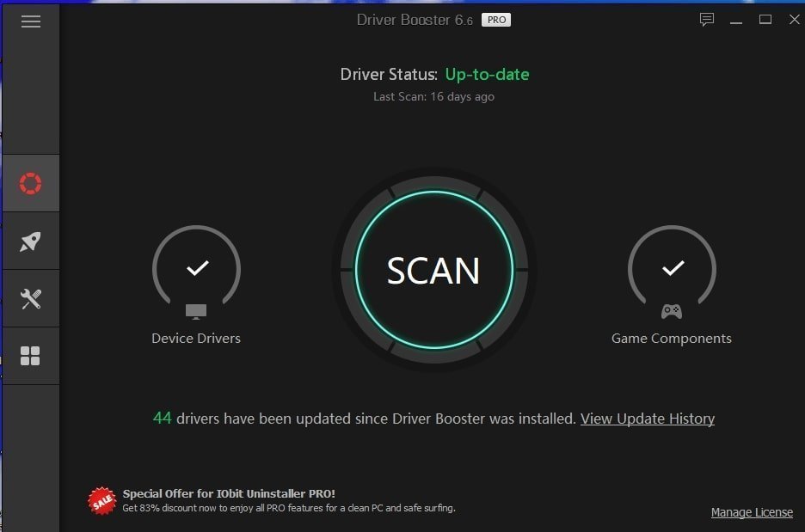The width and height of the screenshot is (805, 532).
Task: Click the green Up-to-date status text
Action: pyautogui.click(x=487, y=74)
